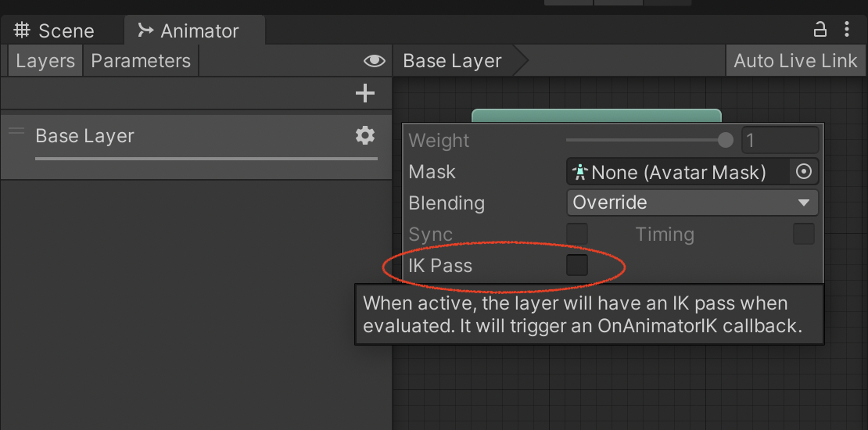Toggle the Sync checkbox
868x430 pixels.
click(577, 234)
